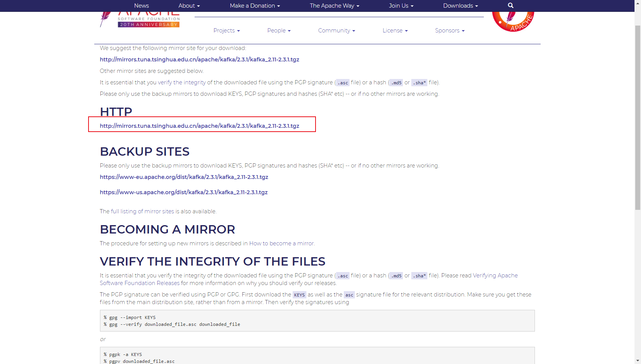Click the tsinghua kafka link under HTTP heading

pyautogui.click(x=200, y=126)
